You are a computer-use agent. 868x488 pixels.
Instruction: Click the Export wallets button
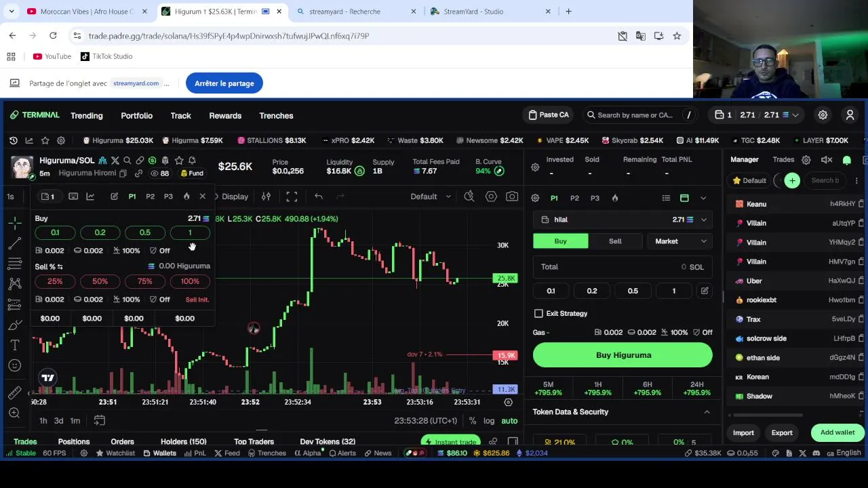pos(782,432)
